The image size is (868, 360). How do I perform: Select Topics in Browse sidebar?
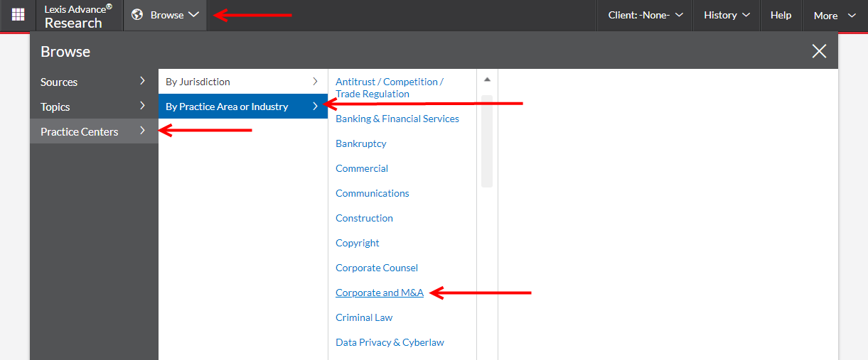coord(94,107)
